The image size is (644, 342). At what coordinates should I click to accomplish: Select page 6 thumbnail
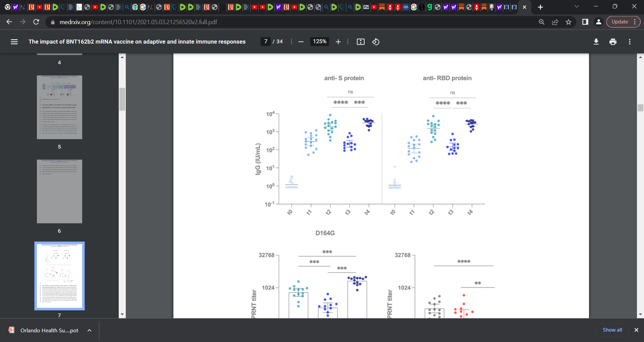59,191
